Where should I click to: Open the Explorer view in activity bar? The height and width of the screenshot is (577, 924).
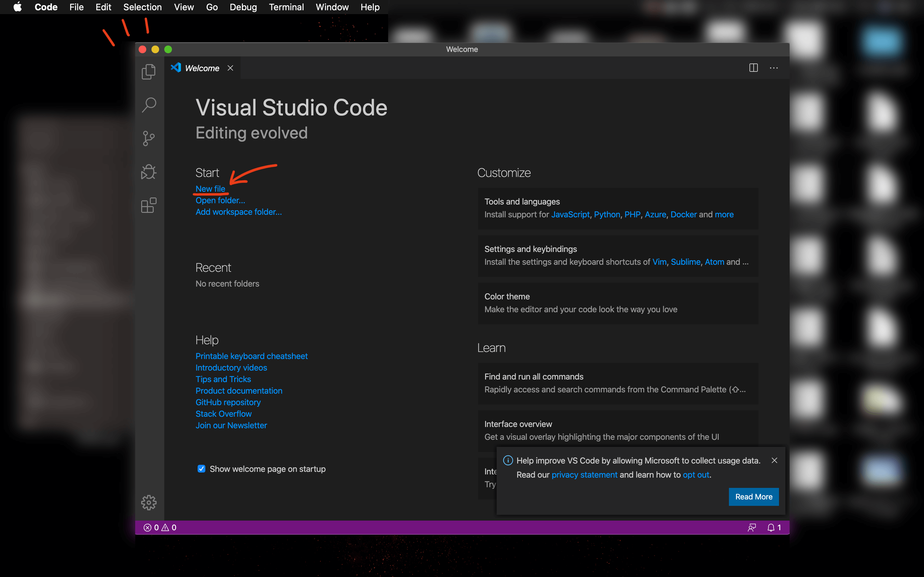tap(149, 71)
